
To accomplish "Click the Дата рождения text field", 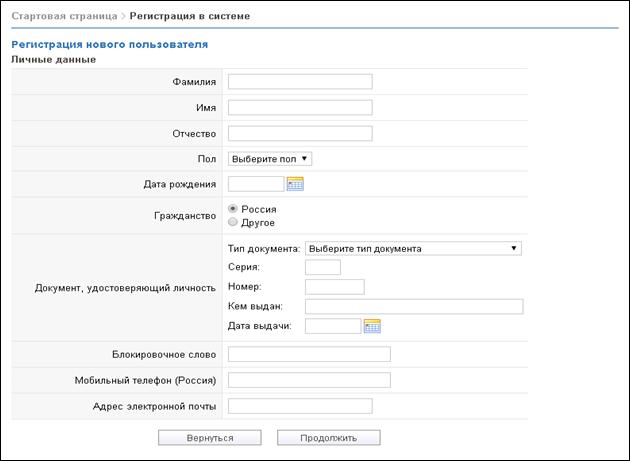I will (x=256, y=184).
